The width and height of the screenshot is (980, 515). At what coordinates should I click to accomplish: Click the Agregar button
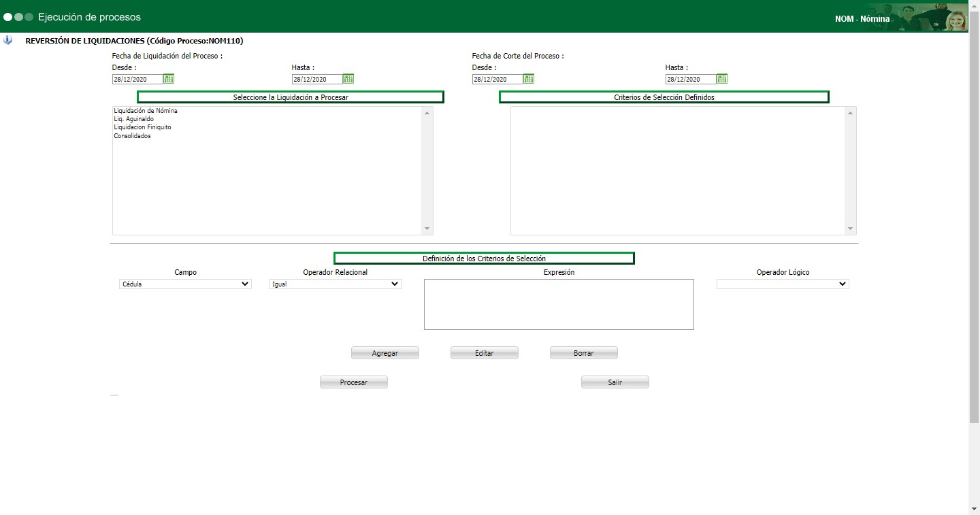coord(385,353)
